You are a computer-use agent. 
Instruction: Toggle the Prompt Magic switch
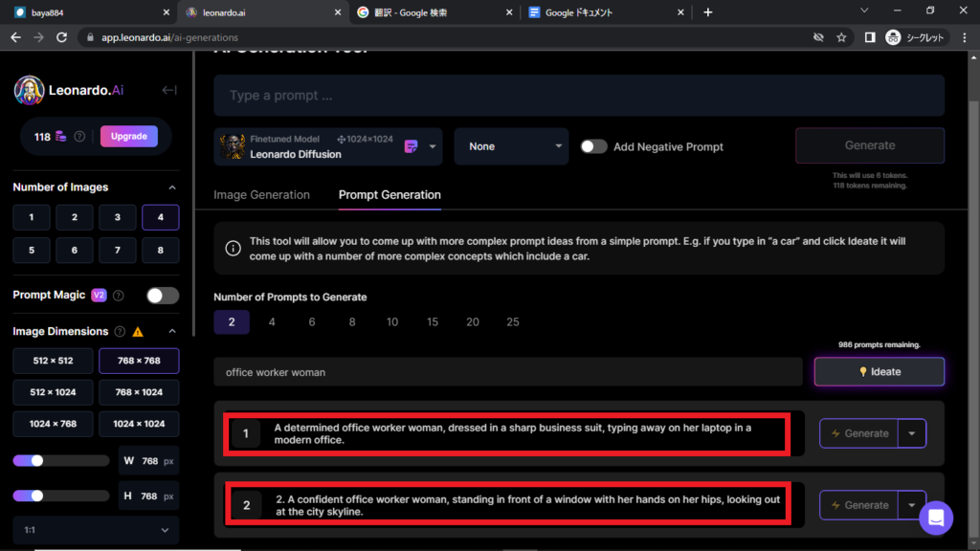pos(163,296)
